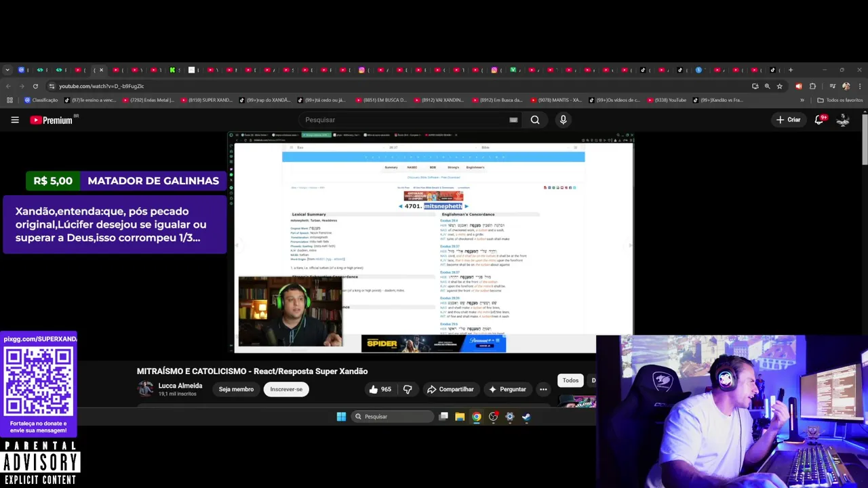The height and width of the screenshot is (488, 868).
Task: Open Chrome from the taskbar
Action: coord(477,417)
